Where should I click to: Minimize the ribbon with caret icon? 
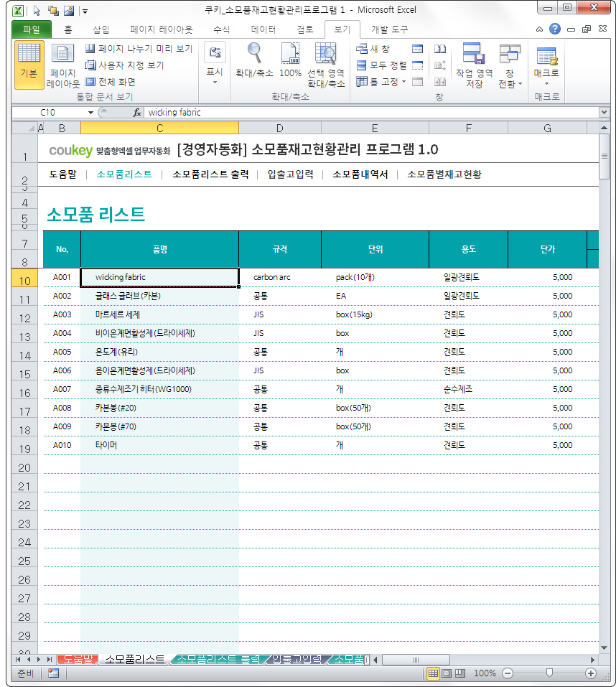[539, 29]
